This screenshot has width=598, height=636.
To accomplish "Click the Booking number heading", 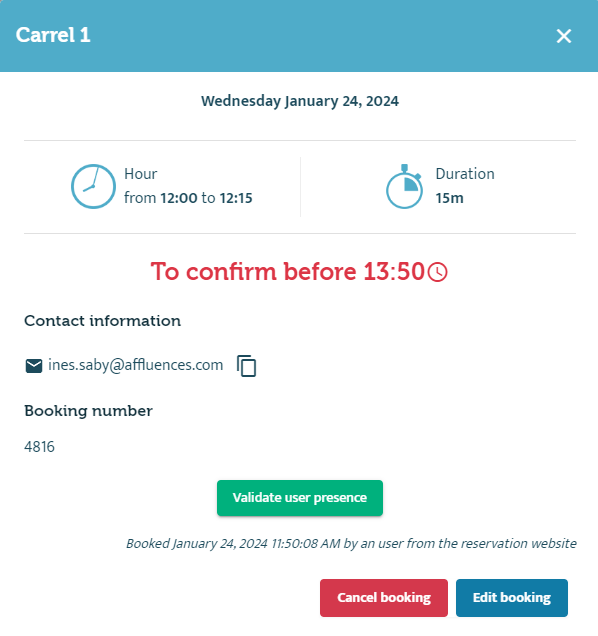I will point(88,411).
